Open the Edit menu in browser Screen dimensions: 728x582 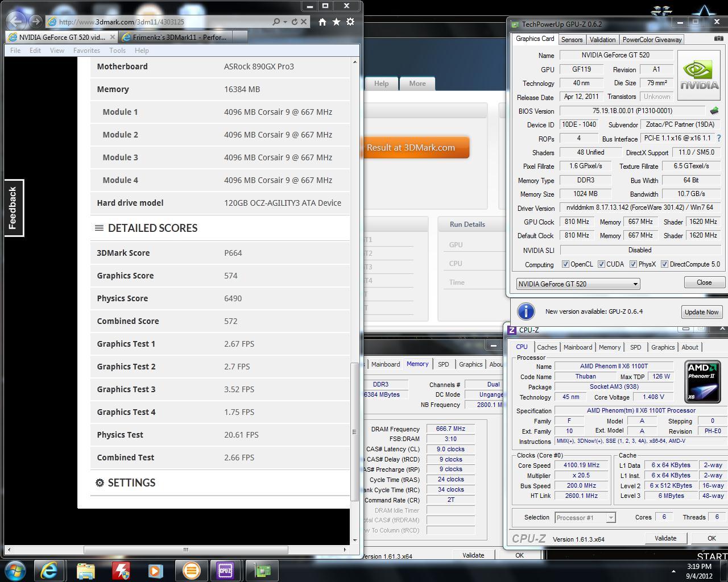[x=35, y=51]
